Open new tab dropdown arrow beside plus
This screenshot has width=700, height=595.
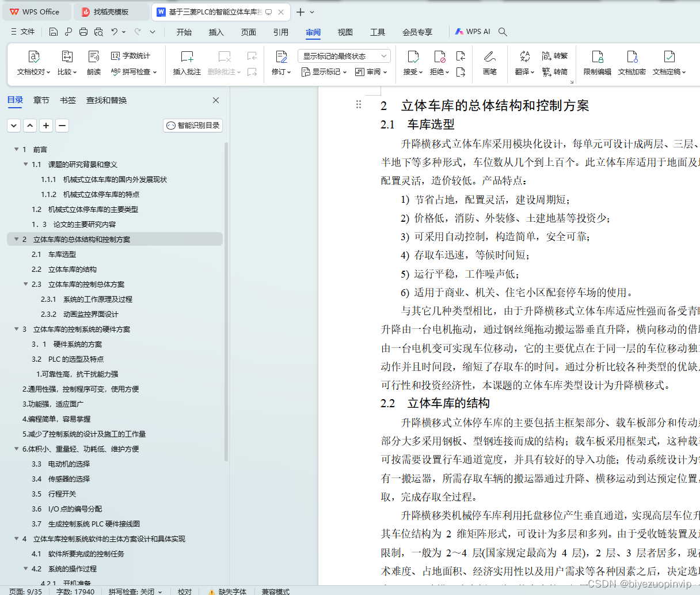[313, 12]
